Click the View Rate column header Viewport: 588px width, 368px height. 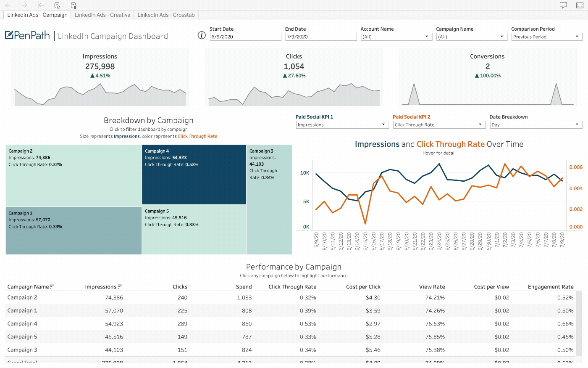[432, 287]
